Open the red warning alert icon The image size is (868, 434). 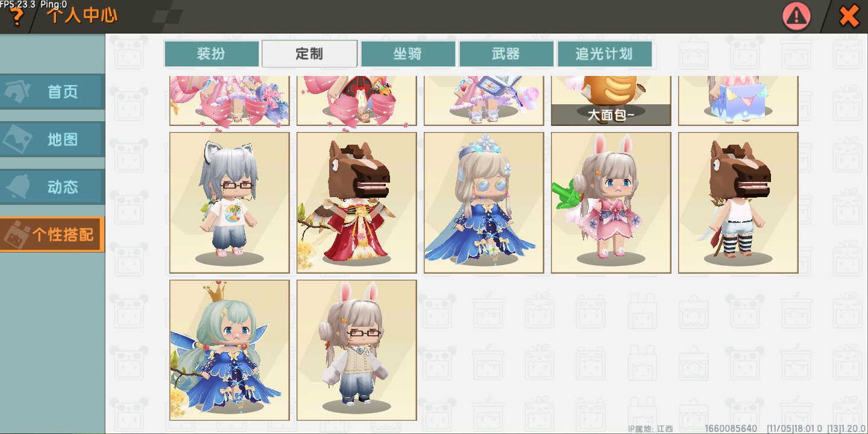[797, 16]
